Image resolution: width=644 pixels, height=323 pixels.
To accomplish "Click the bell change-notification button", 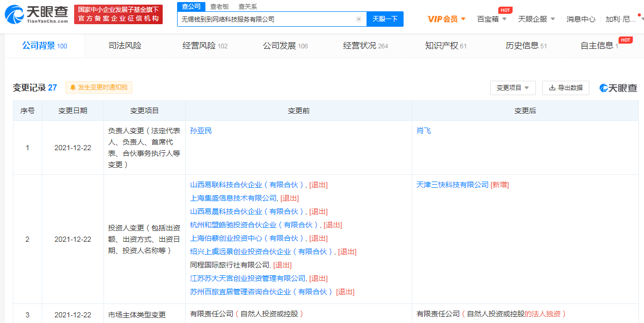I will click(x=99, y=87).
